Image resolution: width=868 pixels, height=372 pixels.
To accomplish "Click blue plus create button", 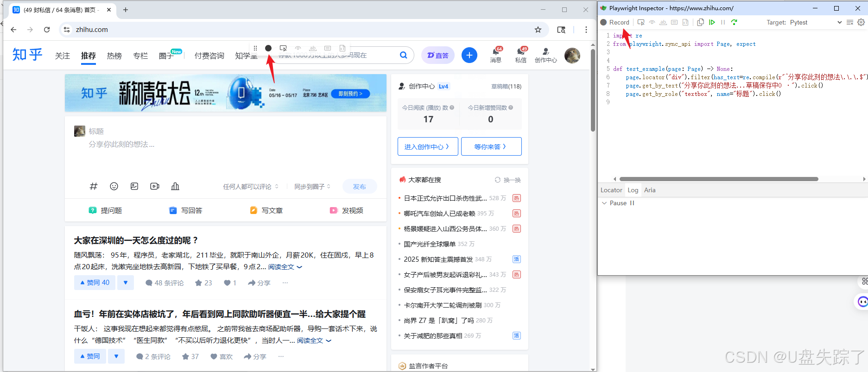I will [469, 55].
